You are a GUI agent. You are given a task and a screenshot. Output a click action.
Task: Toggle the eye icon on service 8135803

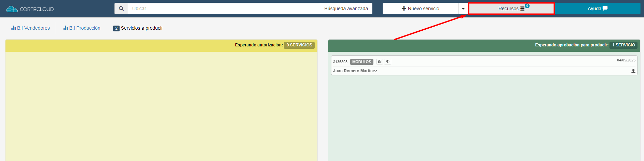coord(388,61)
